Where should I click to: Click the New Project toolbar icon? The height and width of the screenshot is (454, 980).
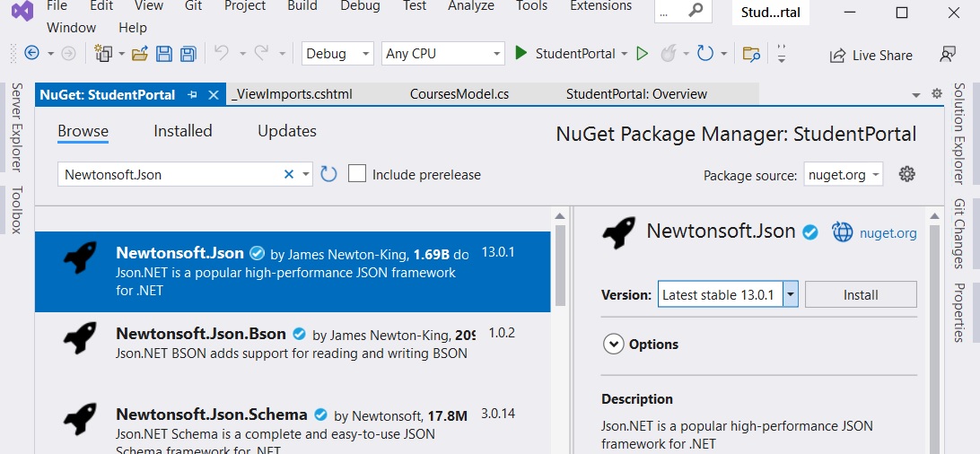103,54
